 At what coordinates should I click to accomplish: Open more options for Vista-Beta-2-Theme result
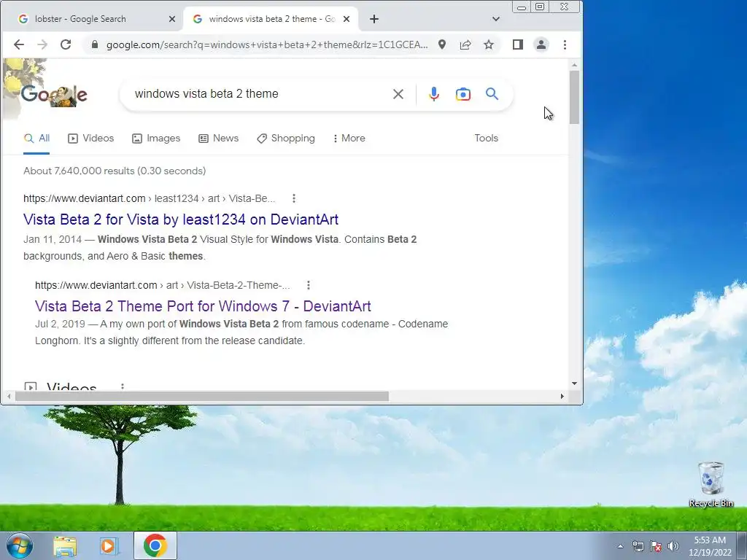[x=309, y=285]
